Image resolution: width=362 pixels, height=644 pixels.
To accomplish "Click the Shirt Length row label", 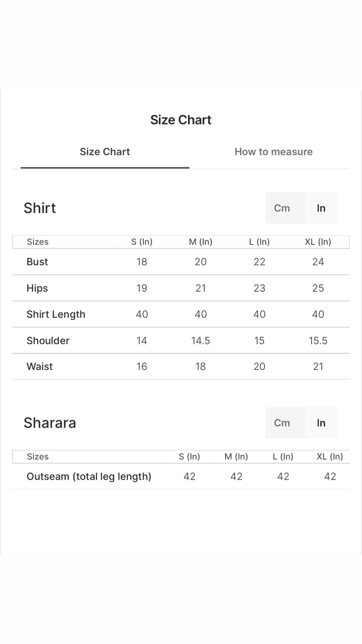I will point(56,314).
